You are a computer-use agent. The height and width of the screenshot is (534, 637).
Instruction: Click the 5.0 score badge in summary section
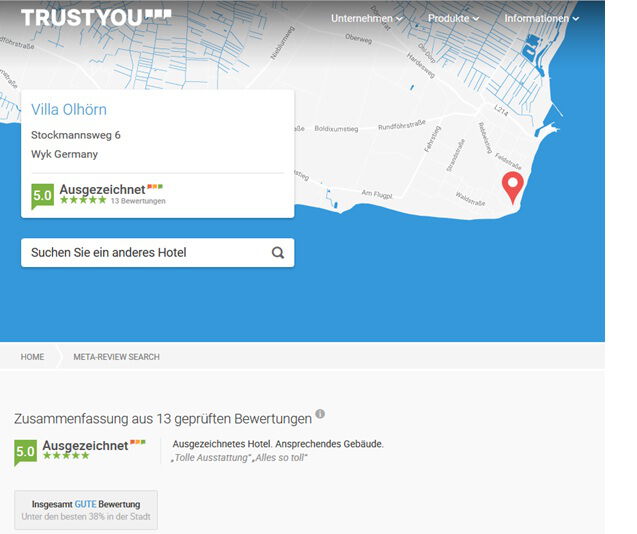tap(25, 452)
